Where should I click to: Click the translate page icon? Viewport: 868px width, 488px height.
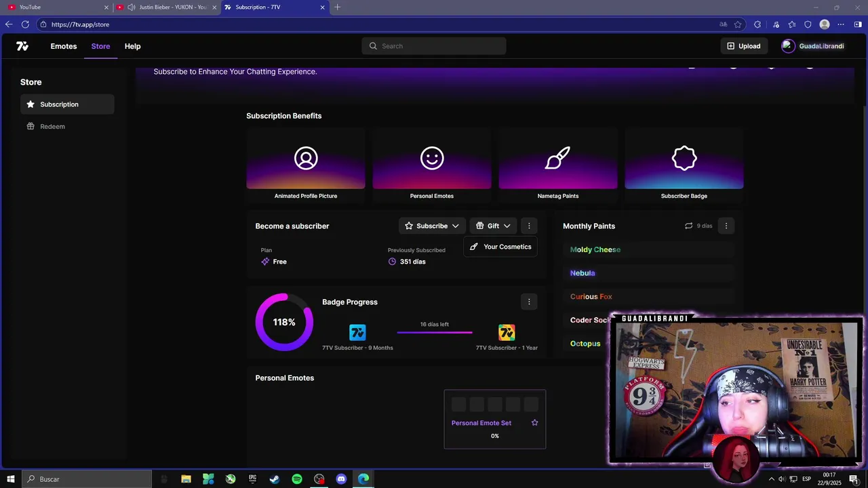[x=724, y=24]
